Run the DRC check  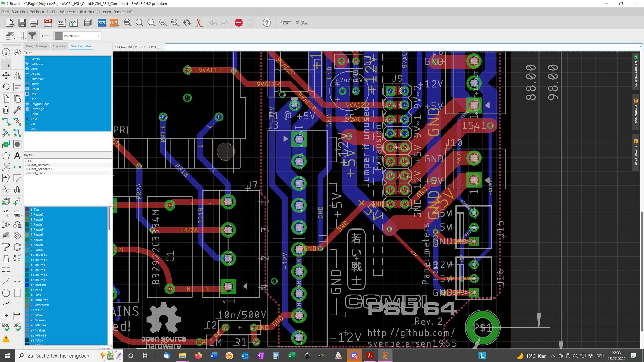pyautogui.click(x=17, y=327)
